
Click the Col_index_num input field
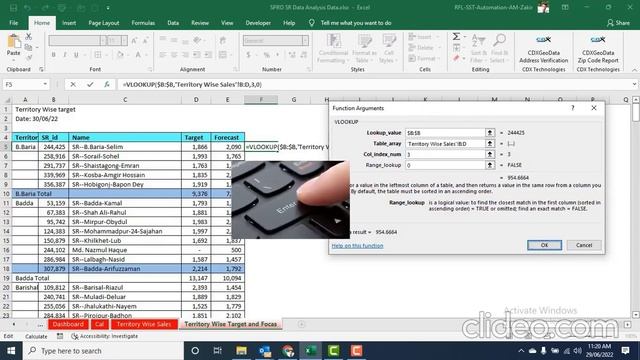[445, 154]
